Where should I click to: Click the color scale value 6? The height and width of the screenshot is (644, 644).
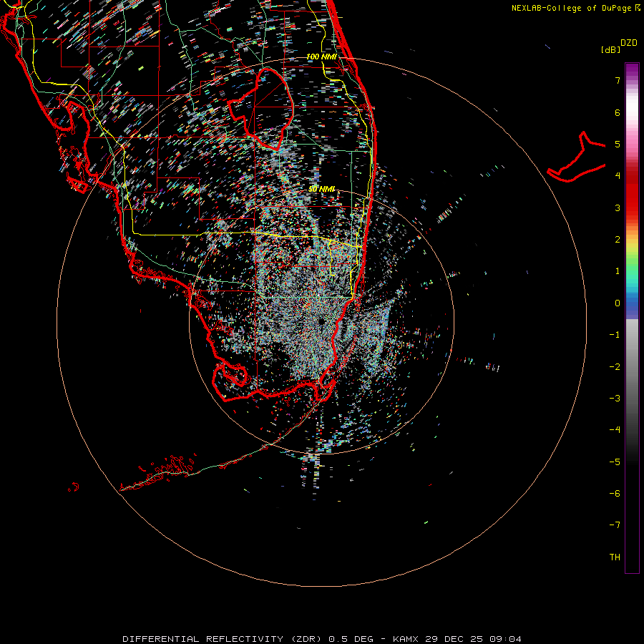(x=618, y=112)
